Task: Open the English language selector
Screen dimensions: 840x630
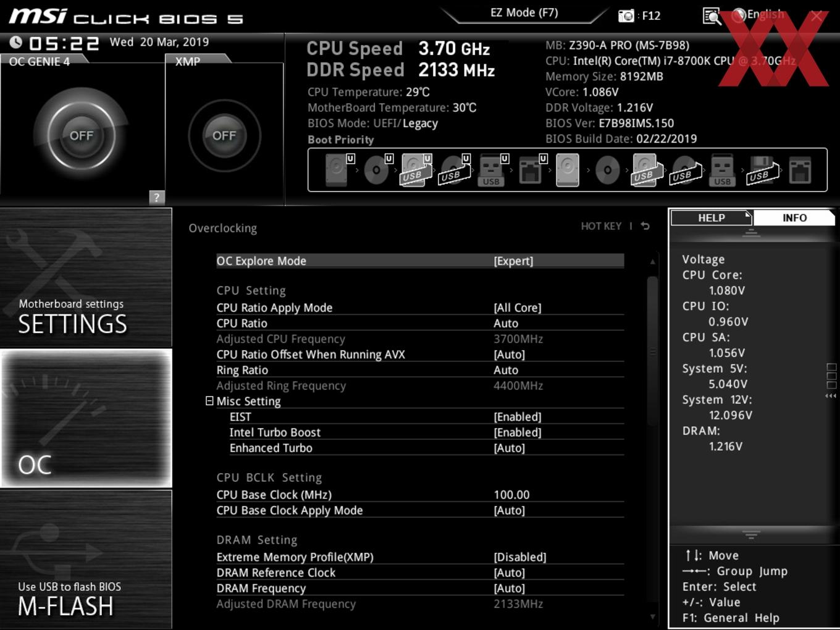Action: (758, 15)
